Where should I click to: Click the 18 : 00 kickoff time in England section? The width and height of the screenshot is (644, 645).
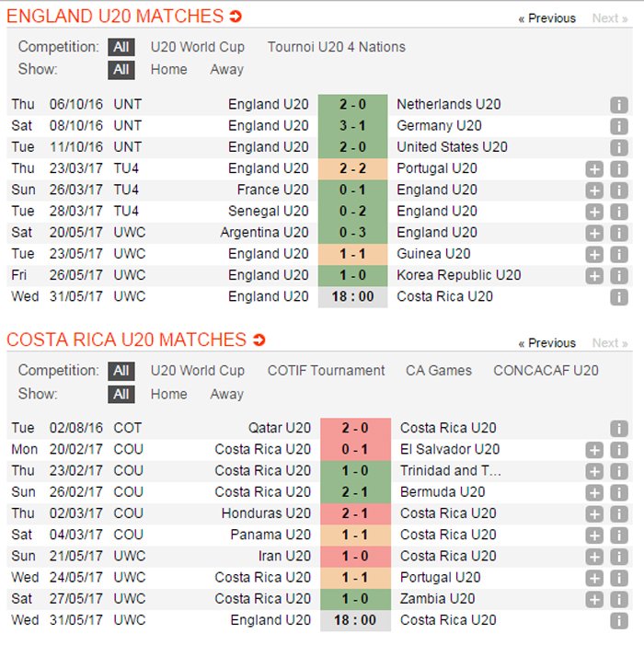coord(353,296)
